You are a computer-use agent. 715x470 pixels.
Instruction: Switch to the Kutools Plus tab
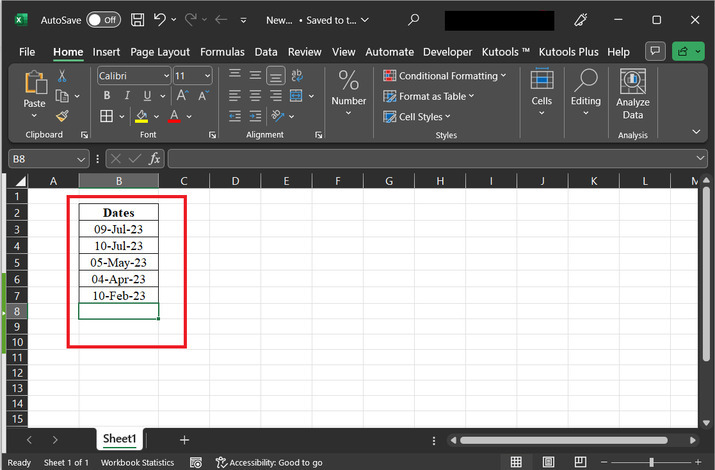coord(568,52)
